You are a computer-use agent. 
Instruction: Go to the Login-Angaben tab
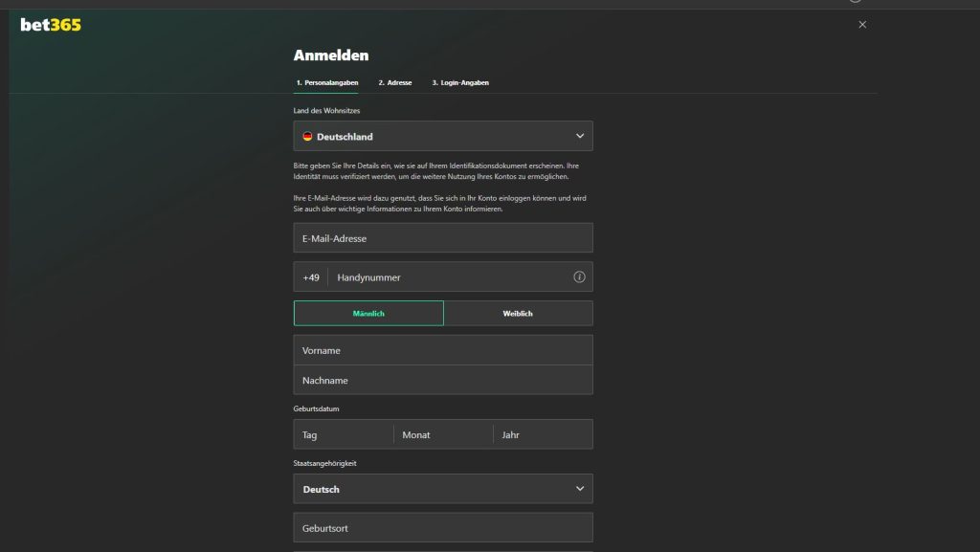[460, 83]
